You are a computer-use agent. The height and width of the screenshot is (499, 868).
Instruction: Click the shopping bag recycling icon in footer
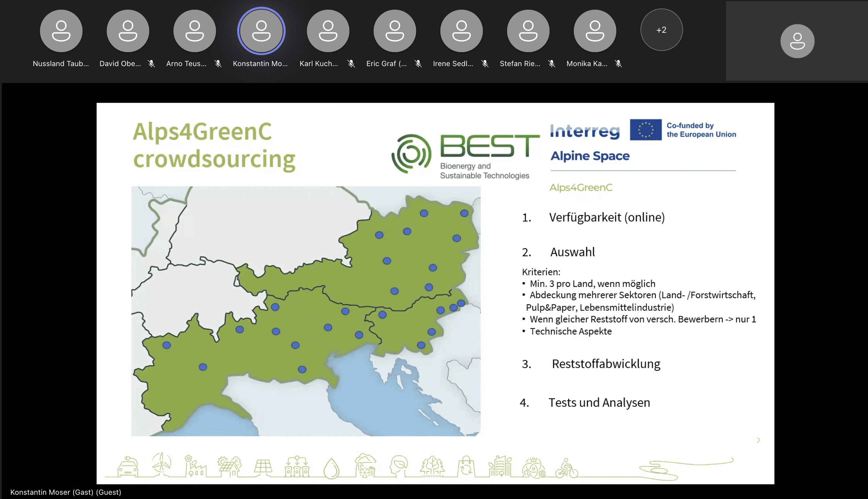(x=466, y=467)
